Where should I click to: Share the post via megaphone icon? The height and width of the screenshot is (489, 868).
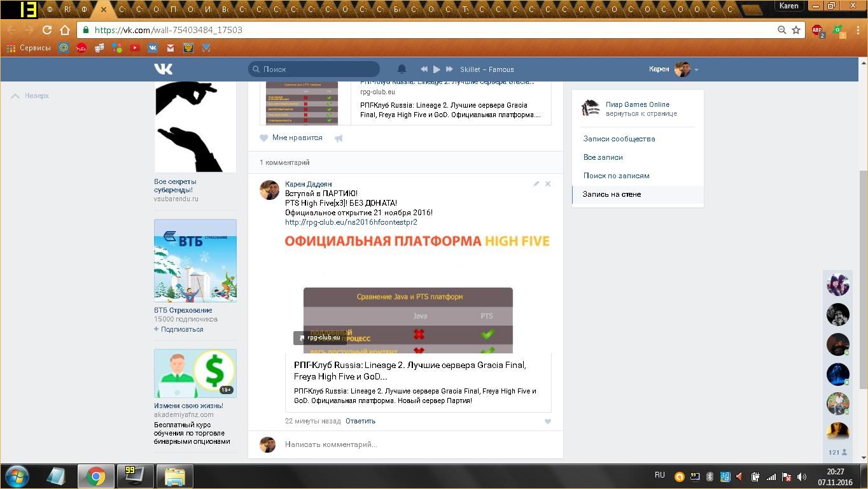339,138
